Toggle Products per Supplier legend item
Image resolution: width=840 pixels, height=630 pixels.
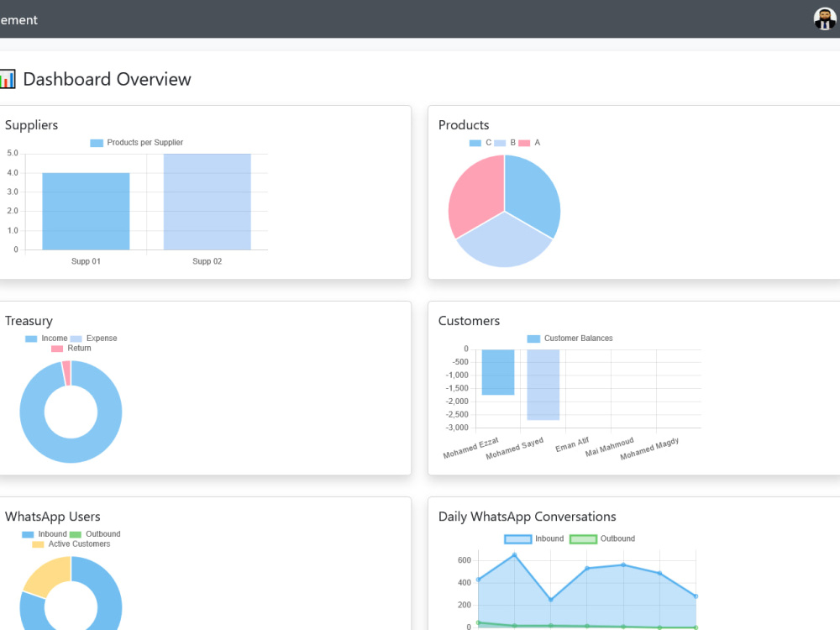click(137, 143)
